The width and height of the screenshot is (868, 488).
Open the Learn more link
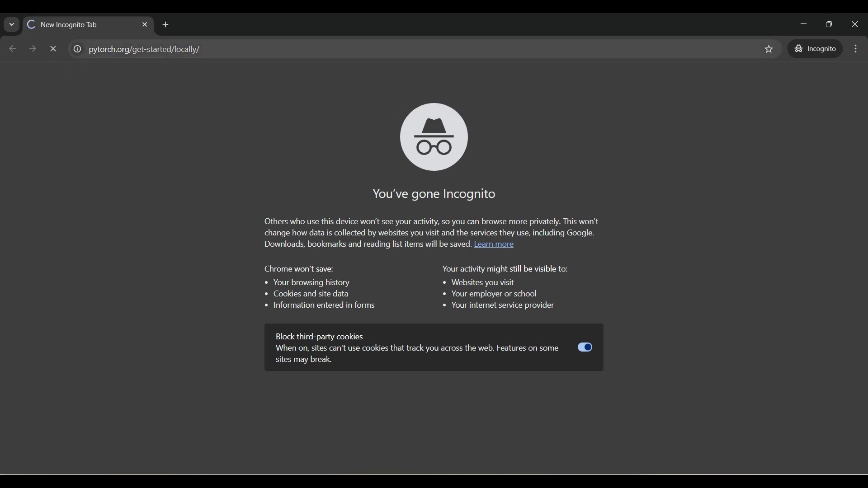point(494,244)
